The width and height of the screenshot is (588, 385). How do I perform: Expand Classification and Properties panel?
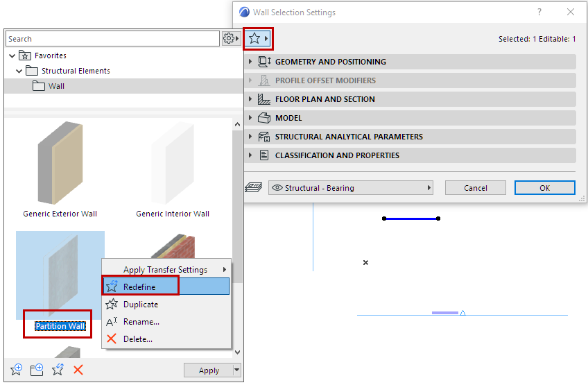click(x=250, y=155)
